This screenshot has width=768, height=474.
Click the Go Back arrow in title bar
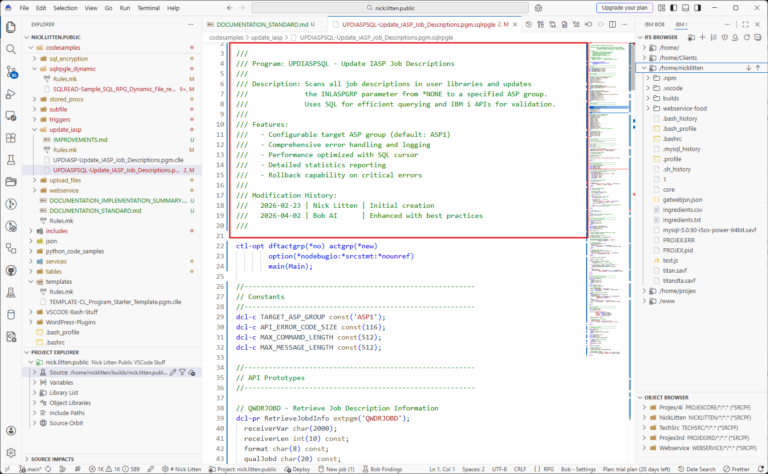coord(230,8)
